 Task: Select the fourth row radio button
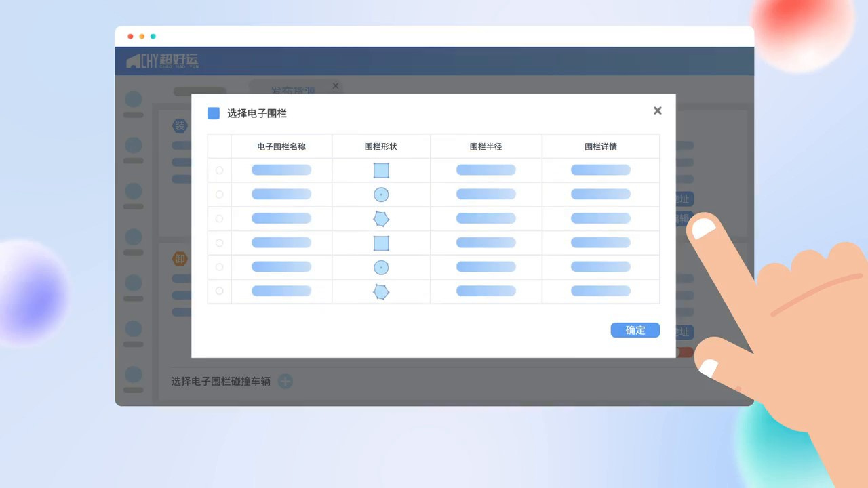(219, 243)
